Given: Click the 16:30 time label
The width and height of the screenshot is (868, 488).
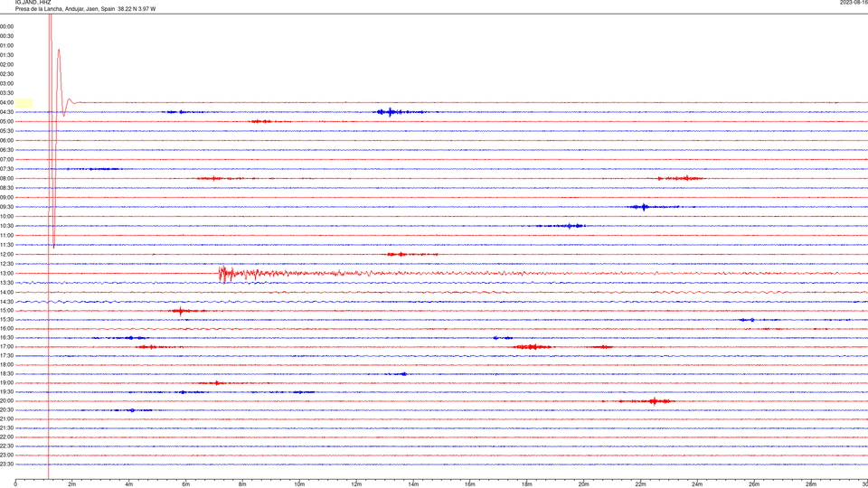Looking at the screenshot, I should click(6, 338).
